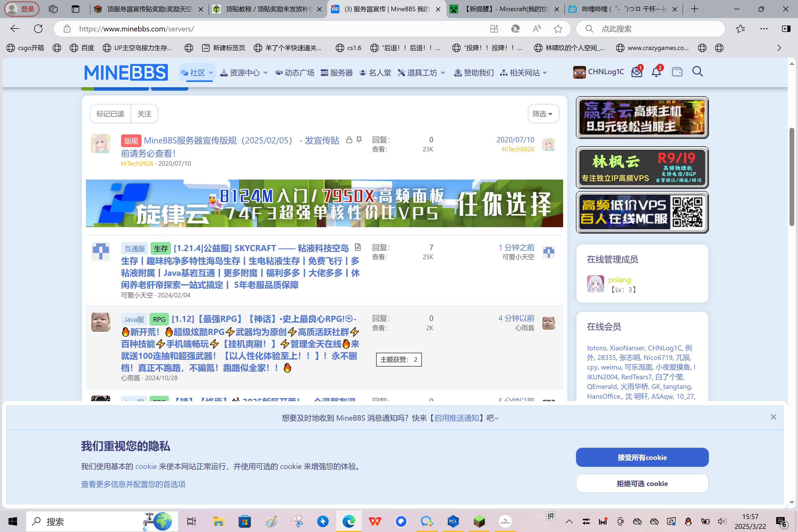The width and height of the screenshot is (798, 532).
Task: Open the notifications bell icon
Action: 656,72
